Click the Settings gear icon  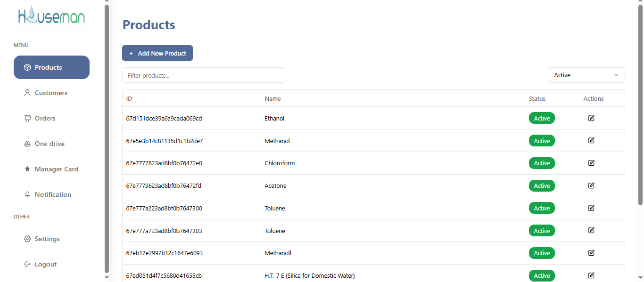27,239
